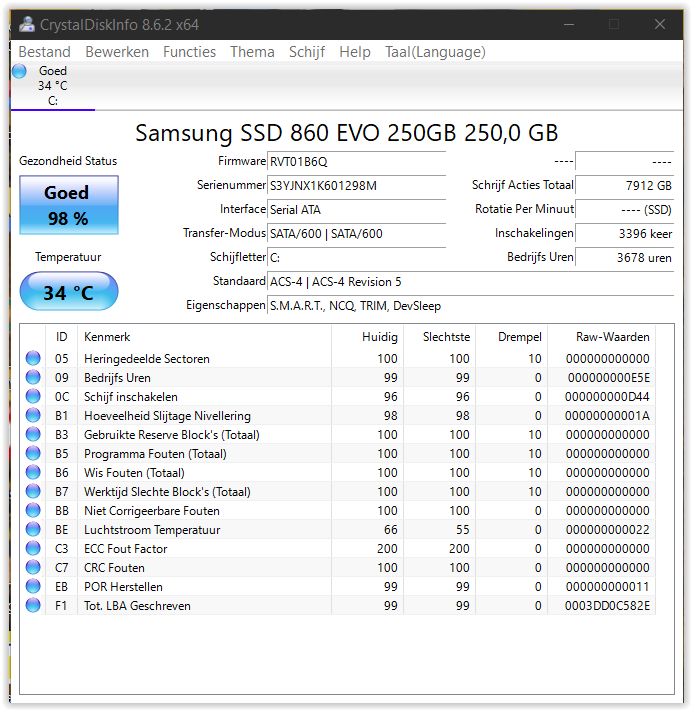Click the Slechtste column header
This screenshot has width=692, height=711.
(x=439, y=337)
